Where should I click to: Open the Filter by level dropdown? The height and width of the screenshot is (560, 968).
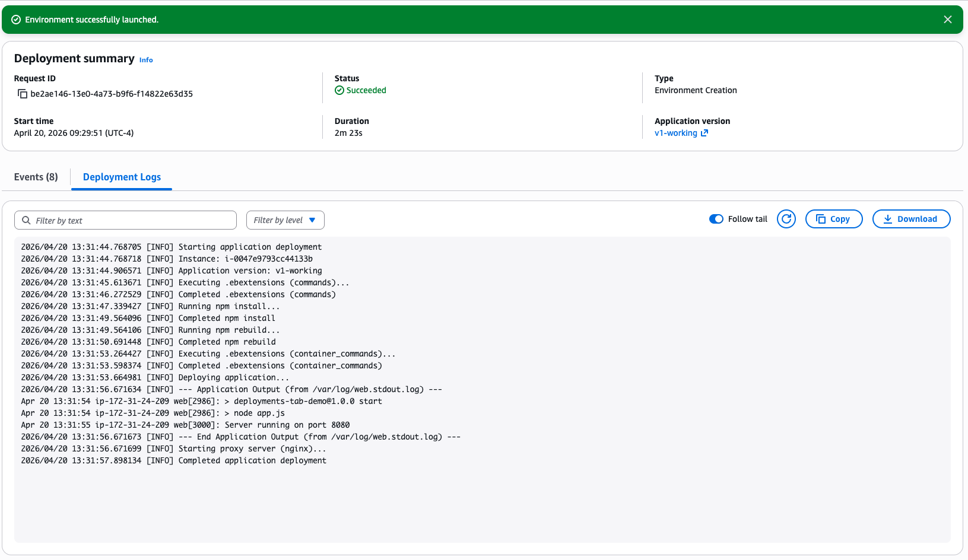(x=285, y=220)
